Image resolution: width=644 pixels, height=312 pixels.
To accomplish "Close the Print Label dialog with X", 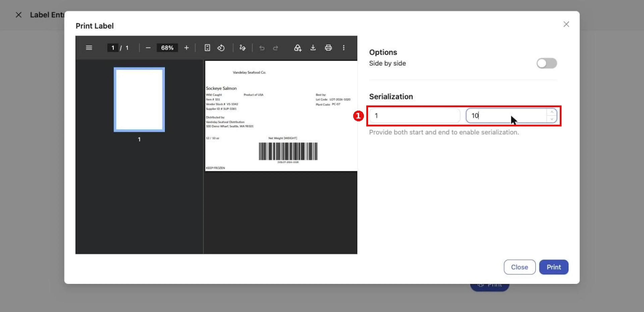I will [566, 24].
